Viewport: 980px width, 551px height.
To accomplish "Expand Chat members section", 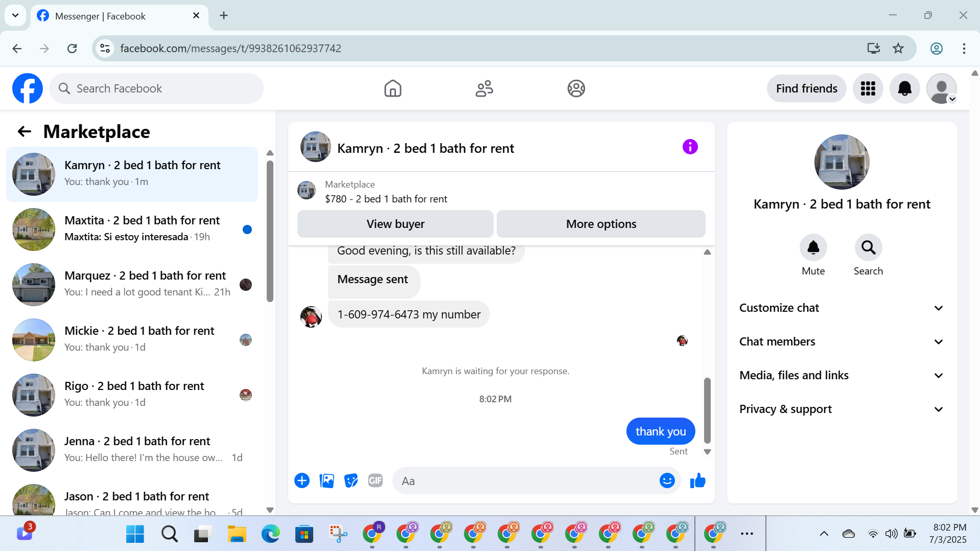I will pos(842,341).
